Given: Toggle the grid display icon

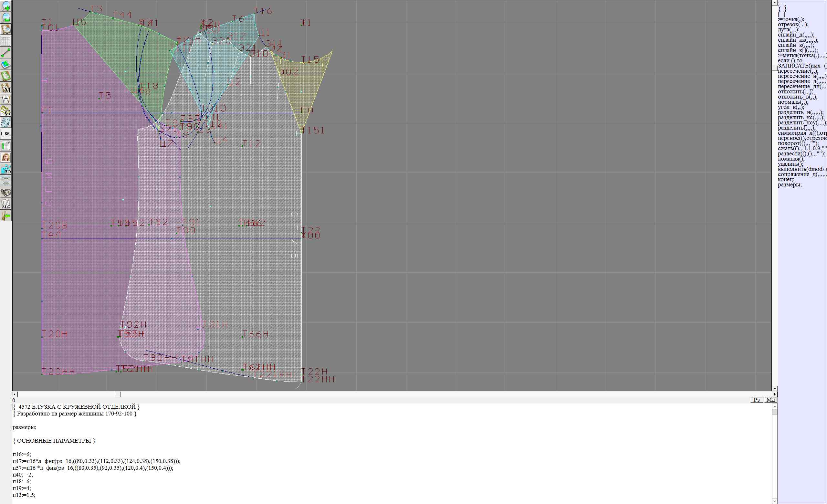Looking at the screenshot, I should click(x=6, y=41).
